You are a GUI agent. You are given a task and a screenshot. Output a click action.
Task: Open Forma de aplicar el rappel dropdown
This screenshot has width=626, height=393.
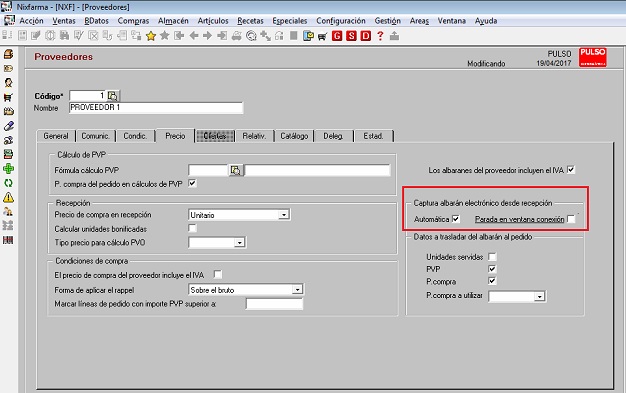tap(297, 290)
